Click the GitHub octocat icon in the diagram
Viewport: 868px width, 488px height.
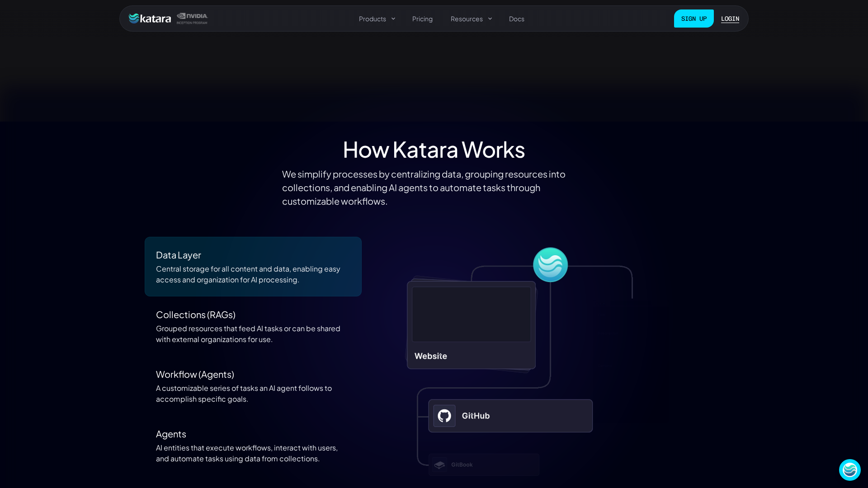[x=444, y=416]
